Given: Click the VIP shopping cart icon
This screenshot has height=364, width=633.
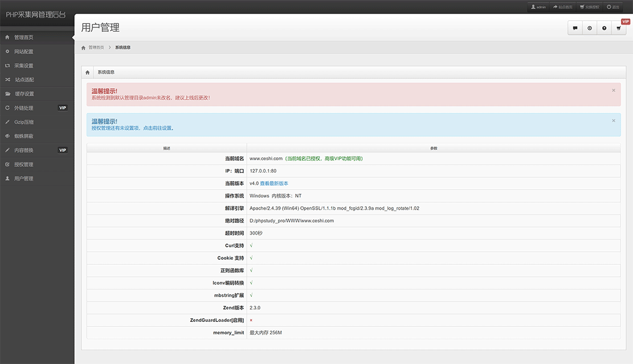Looking at the screenshot, I should point(619,28).
